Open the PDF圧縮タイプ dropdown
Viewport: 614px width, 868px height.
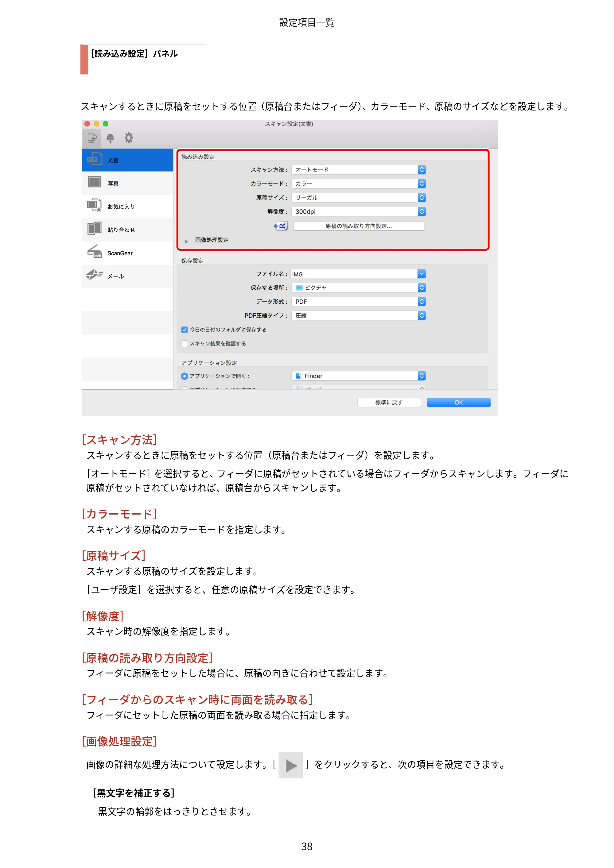358,316
